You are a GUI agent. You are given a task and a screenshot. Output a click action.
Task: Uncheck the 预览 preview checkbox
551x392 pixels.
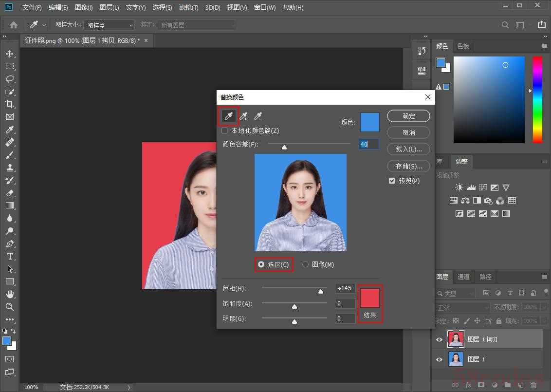pyautogui.click(x=392, y=181)
